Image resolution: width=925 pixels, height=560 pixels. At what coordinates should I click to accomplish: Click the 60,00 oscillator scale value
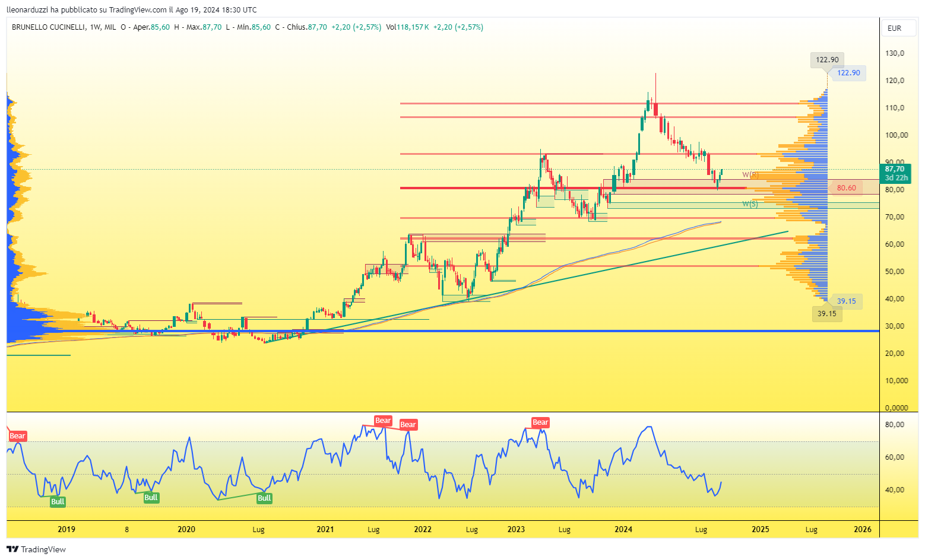pos(895,457)
